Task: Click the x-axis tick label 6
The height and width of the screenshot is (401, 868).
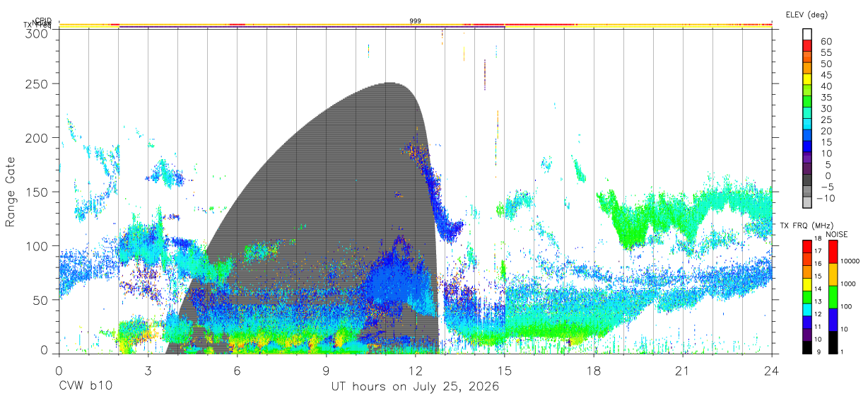Action: coord(237,371)
